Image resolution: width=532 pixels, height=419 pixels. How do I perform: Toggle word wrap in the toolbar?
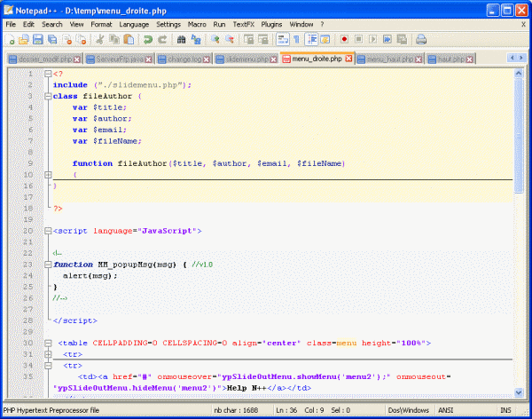pyautogui.click(x=282, y=39)
